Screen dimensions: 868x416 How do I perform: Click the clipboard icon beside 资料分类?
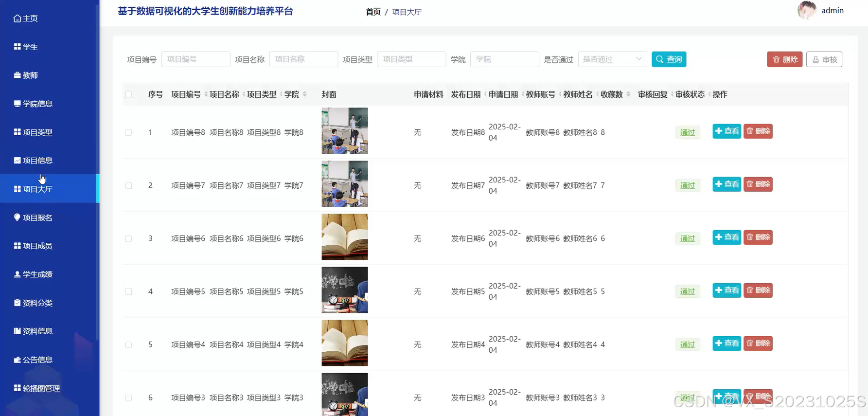point(18,303)
